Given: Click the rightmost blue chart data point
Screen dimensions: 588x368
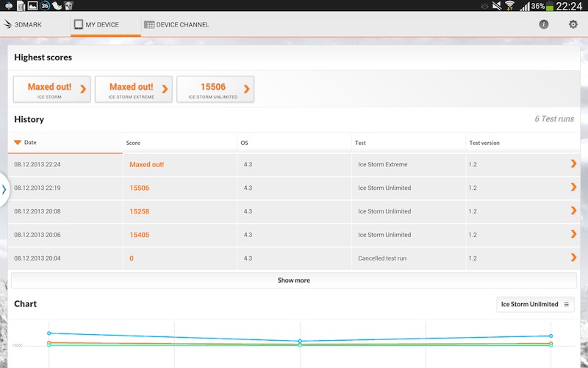Looking at the screenshot, I should pyautogui.click(x=551, y=336).
